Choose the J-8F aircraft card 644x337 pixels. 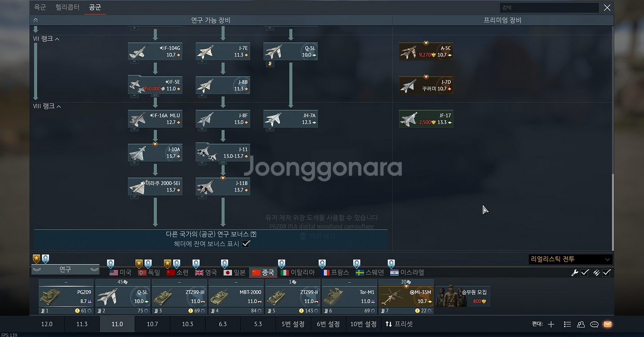click(223, 119)
